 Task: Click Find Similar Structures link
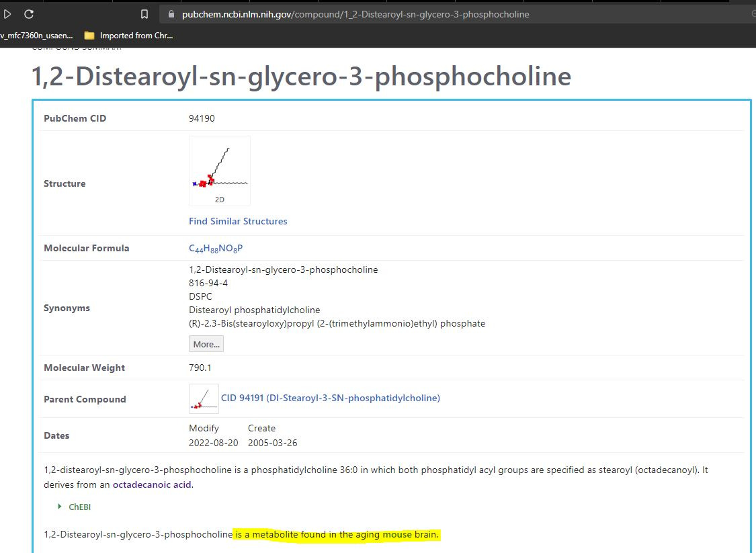point(238,221)
